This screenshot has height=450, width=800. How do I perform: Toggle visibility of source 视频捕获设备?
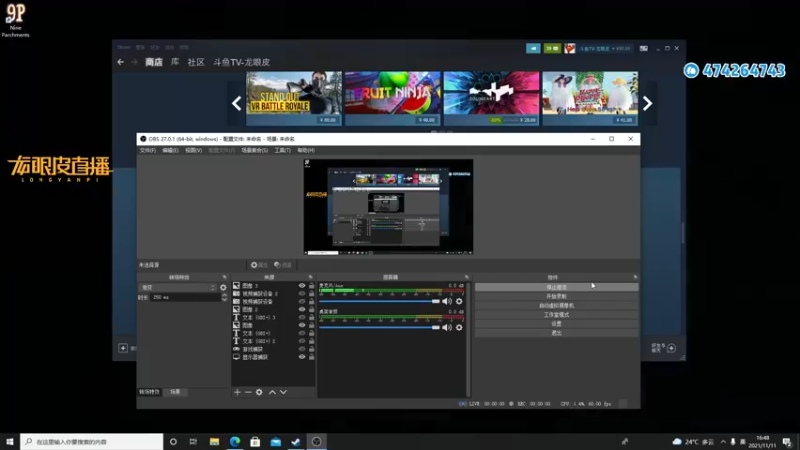tap(302, 302)
